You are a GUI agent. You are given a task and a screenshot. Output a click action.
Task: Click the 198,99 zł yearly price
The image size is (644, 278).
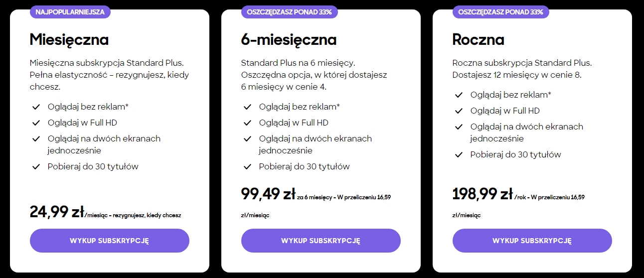pyautogui.click(x=483, y=193)
